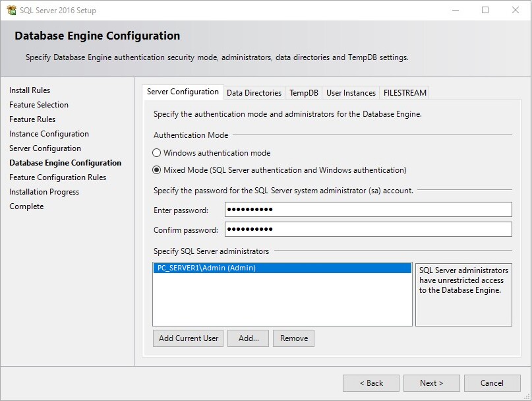The width and height of the screenshot is (532, 401).
Task: Select the Server Configuration tab
Action: pyautogui.click(x=183, y=92)
